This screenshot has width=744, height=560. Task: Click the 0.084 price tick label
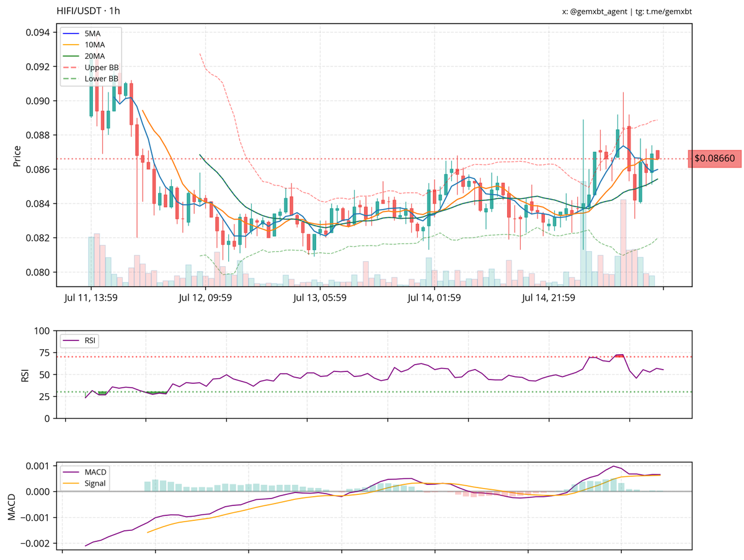coord(38,204)
